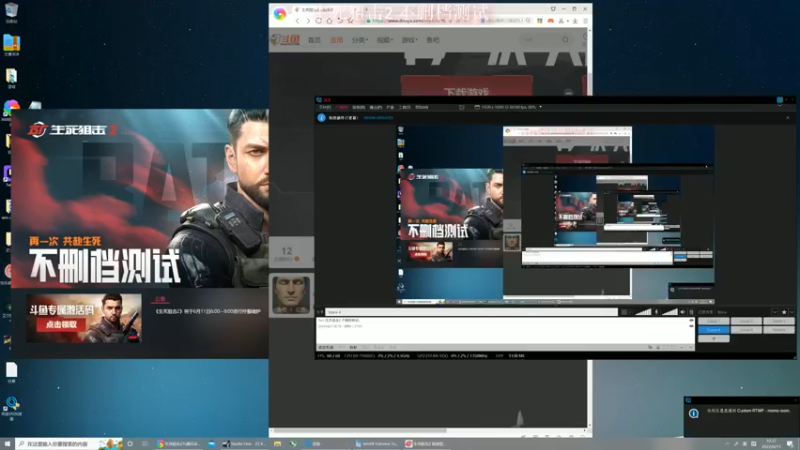Select 鱼吧 in the Douyu navigation

click(433, 40)
